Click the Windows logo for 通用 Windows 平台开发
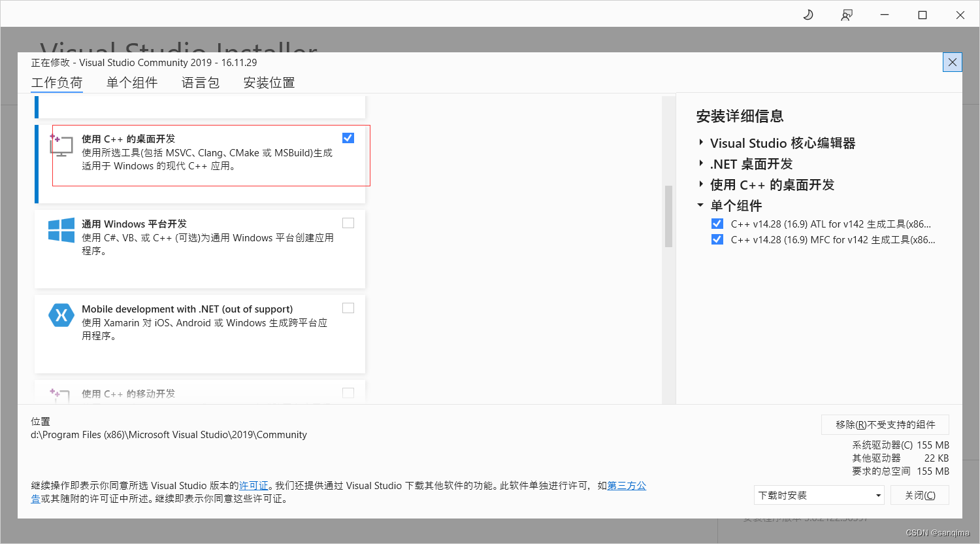980x544 pixels. click(x=61, y=230)
